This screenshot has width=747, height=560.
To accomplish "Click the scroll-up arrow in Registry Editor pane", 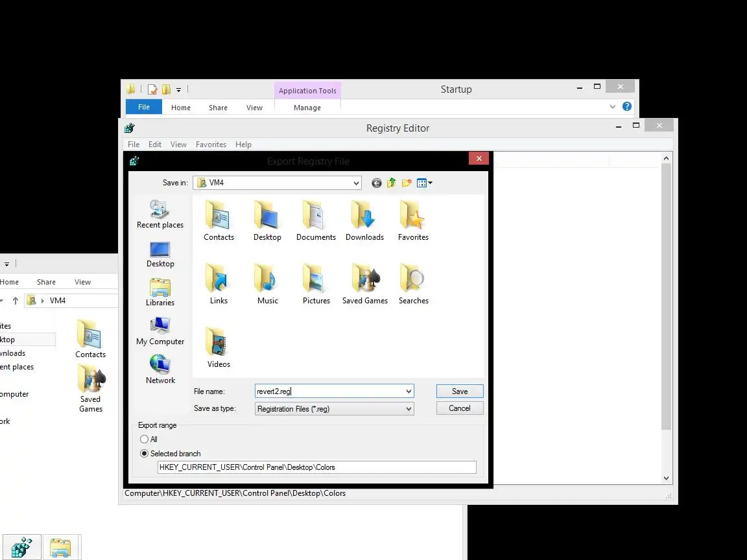I will [x=666, y=158].
